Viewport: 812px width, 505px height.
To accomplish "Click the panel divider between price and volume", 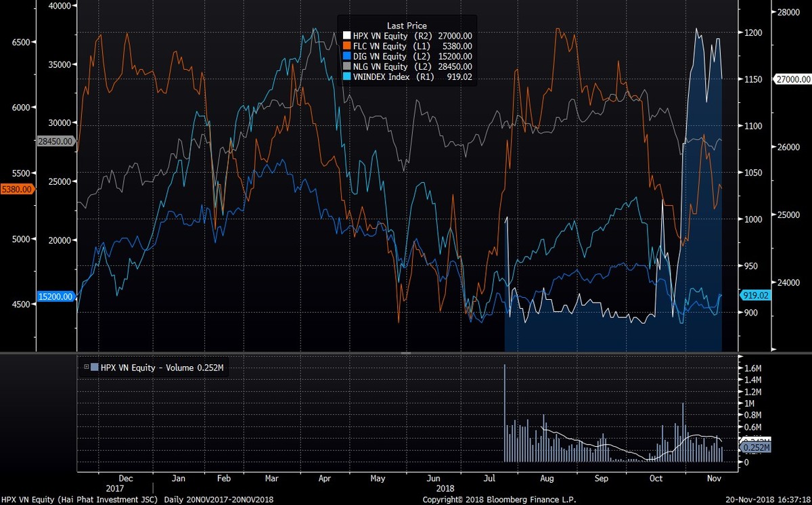I will click(x=406, y=353).
